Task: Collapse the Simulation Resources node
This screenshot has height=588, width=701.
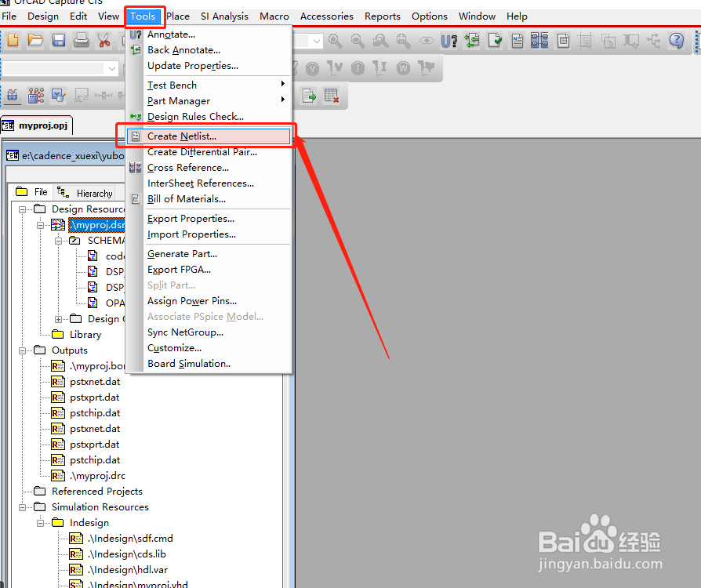Action: pyautogui.click(x=22, y=507)
